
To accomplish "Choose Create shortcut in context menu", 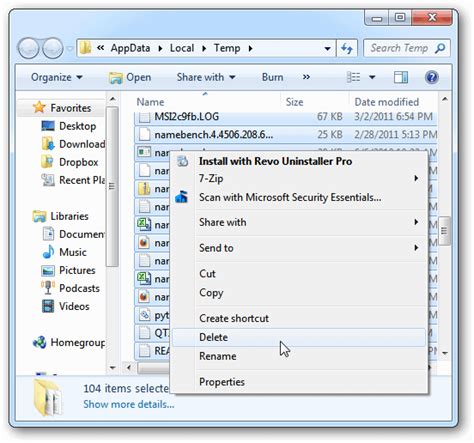I will tap(299, 318).
